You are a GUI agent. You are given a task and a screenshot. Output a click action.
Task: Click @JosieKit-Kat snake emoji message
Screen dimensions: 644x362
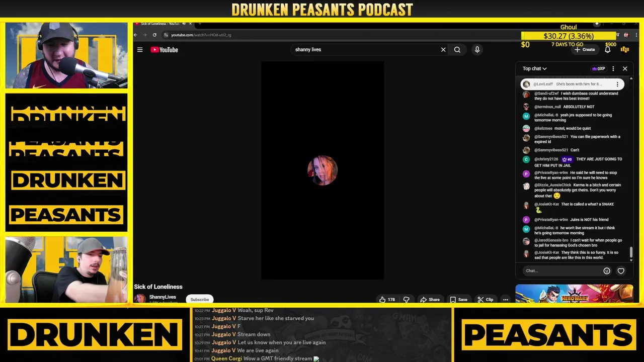(574, 207)
